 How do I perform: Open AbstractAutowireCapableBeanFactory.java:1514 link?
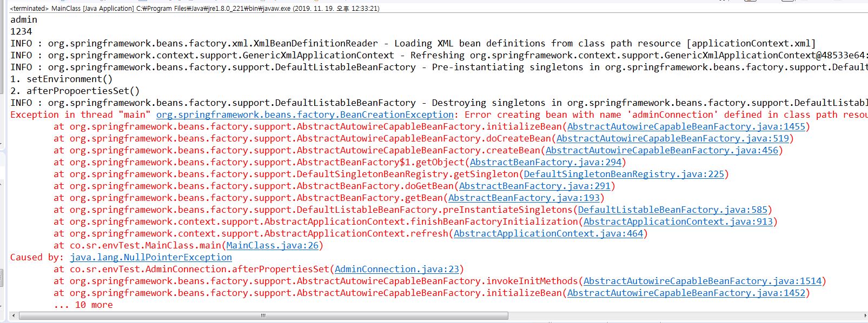click(703, 281)
